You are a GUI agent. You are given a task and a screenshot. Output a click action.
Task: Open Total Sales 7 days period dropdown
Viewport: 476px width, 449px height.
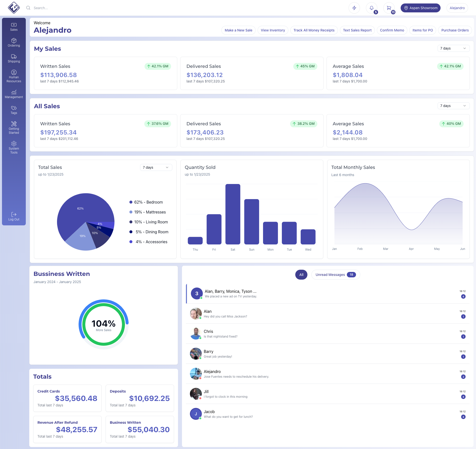[x=156, y=167]
